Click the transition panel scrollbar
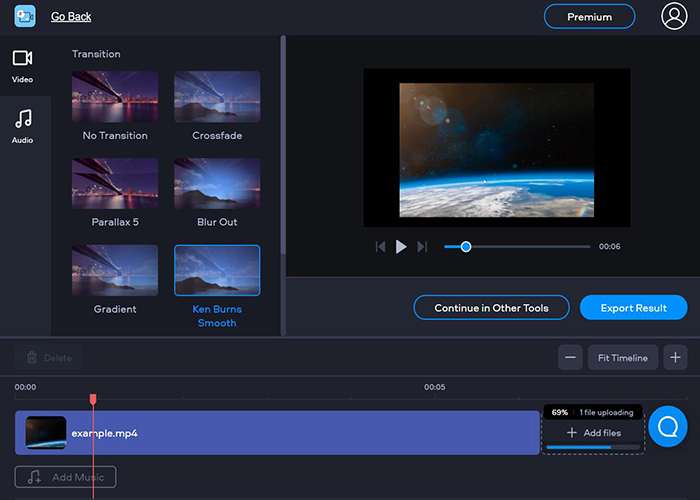 283,146
